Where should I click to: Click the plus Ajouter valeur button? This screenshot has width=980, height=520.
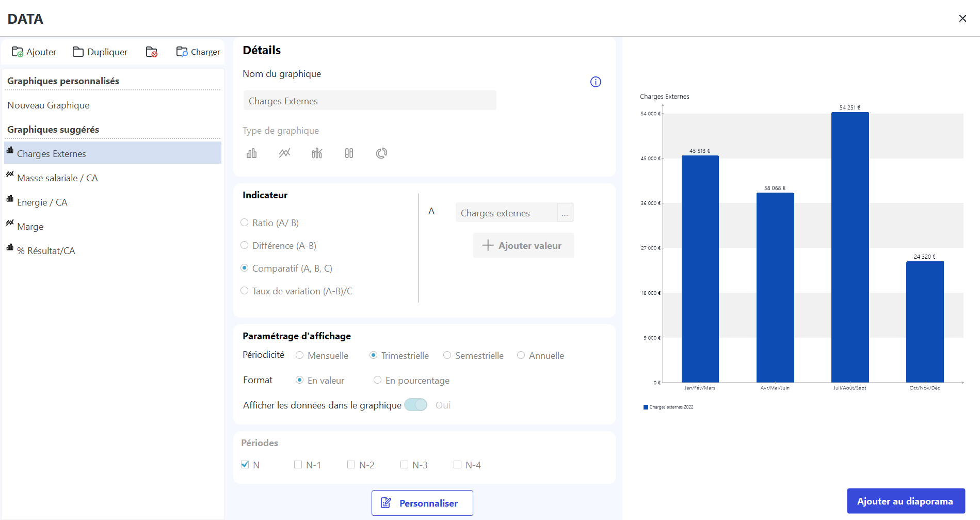(x=523, y=245)
